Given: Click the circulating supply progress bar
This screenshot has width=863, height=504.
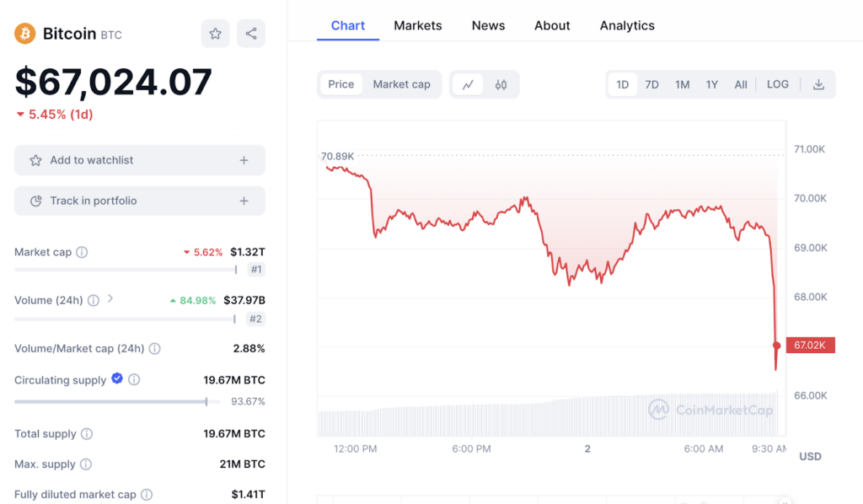Looking at the screenshot, I should click(110, 401).
